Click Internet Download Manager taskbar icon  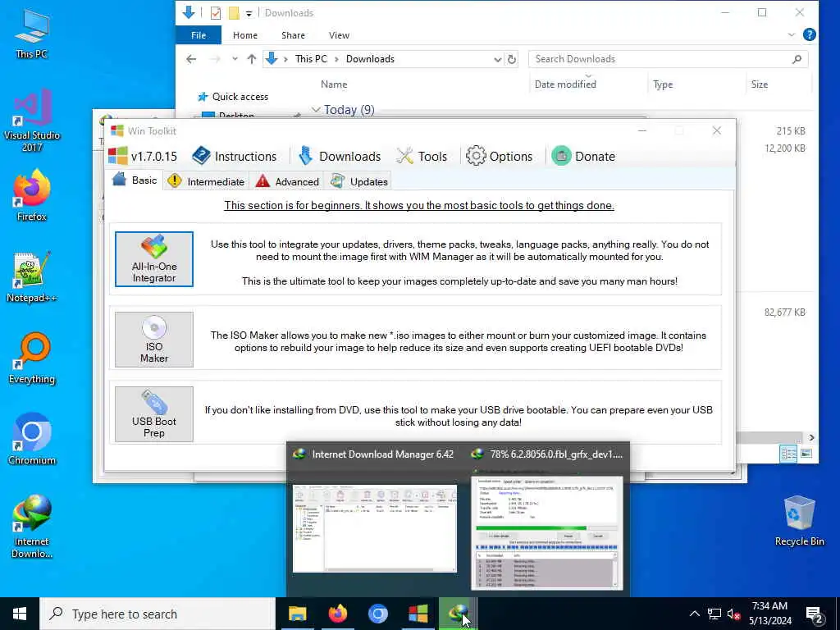[x=458, y=614]
